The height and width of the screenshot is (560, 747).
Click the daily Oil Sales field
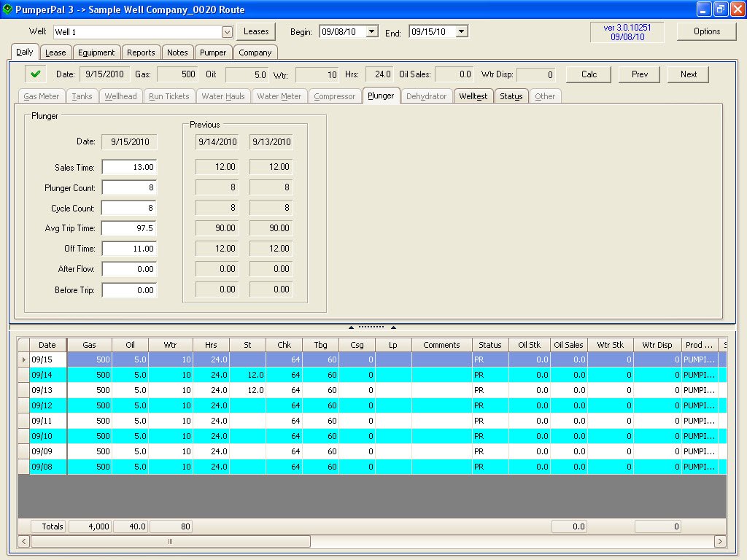coord(454,74)
